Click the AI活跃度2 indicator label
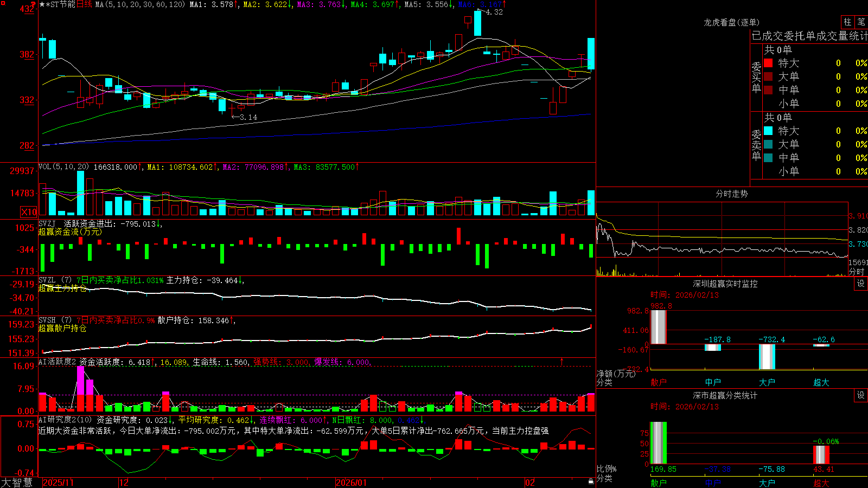The width and height of the screenshot is (868, 488). 58,362
